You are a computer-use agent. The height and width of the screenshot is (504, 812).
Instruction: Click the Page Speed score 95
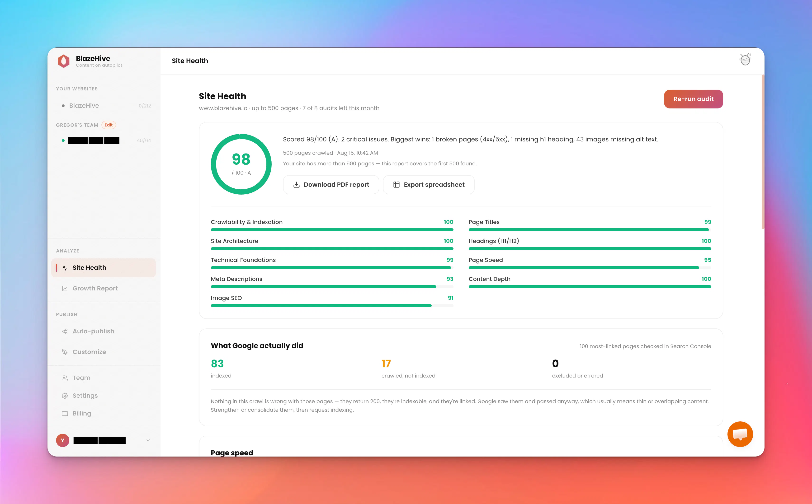[x=708, y=260]
